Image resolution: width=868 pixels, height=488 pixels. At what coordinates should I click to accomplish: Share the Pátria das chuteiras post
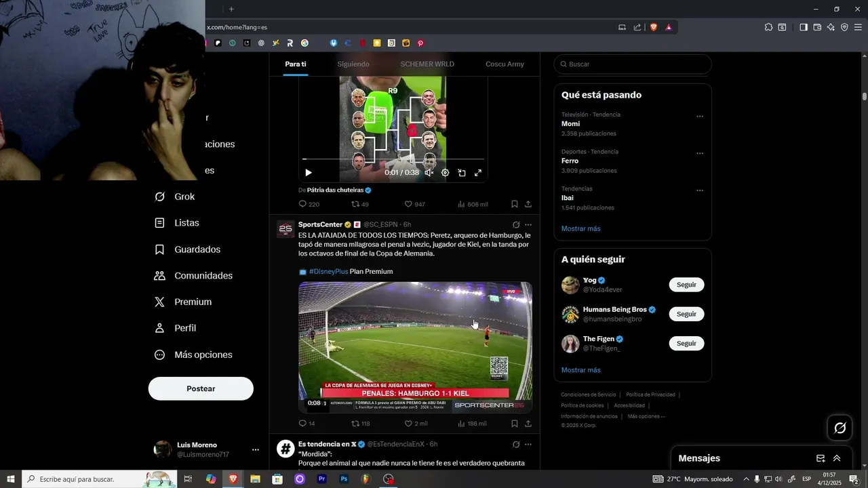pos(528,204)
